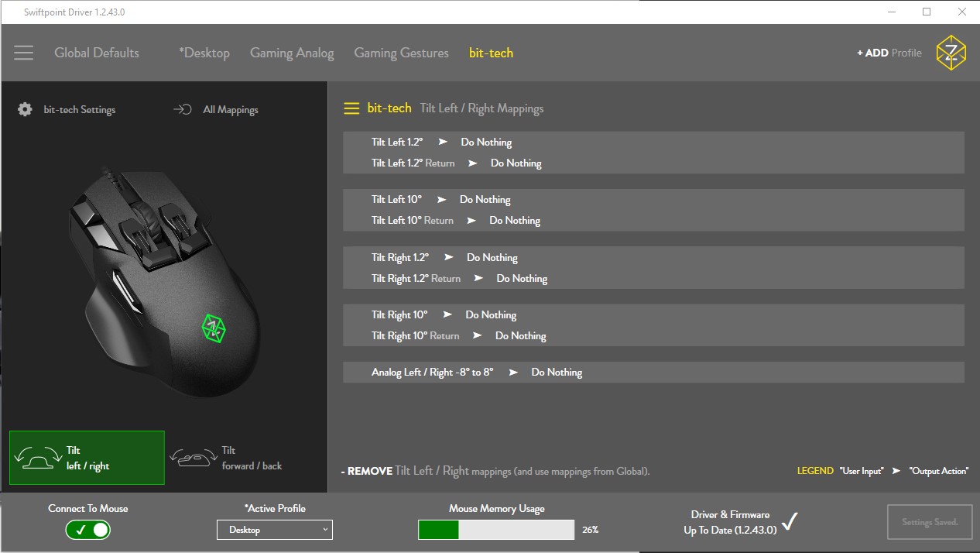This screenshot has width=980, height=553.
Task: Click the Tilt left / right icon
Action: click(39, 458)
